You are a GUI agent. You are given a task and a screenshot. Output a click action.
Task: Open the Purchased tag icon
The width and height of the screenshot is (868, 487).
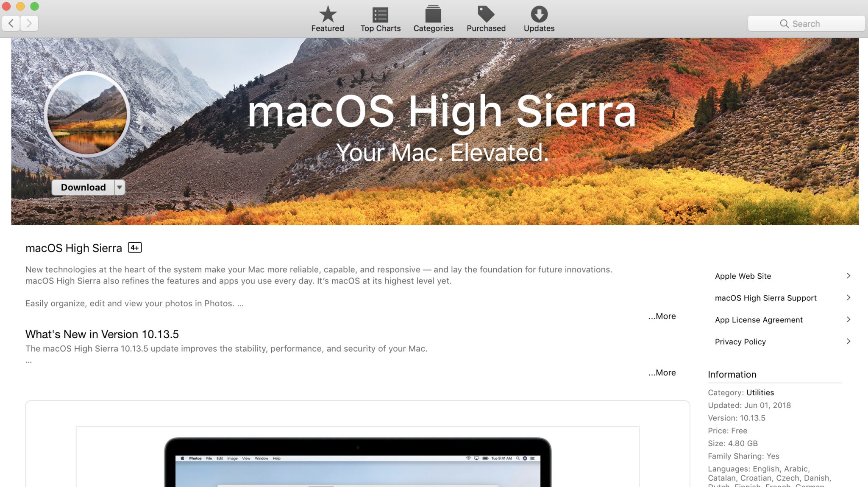[x=486, y=15]
